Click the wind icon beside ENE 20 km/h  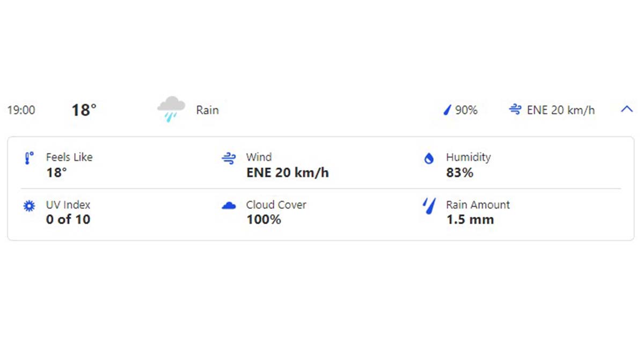click(515, 109)
